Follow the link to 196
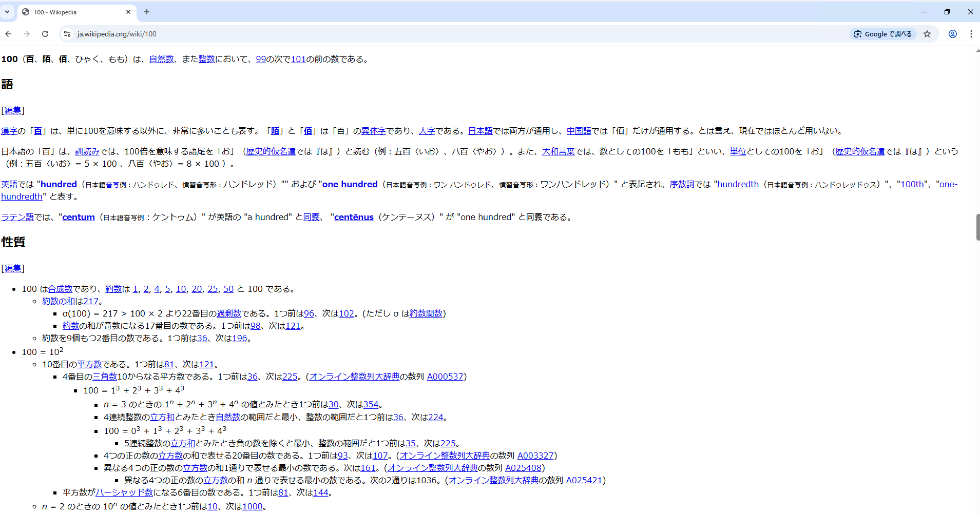 click(x=240, y=338)
